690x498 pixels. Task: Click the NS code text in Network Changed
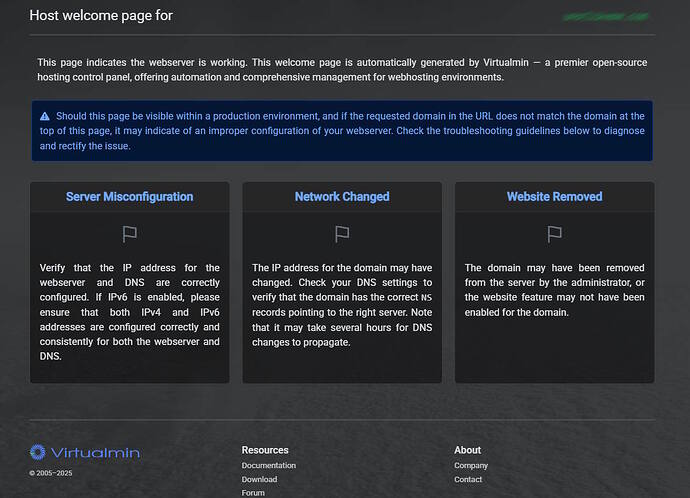(427, 297)
